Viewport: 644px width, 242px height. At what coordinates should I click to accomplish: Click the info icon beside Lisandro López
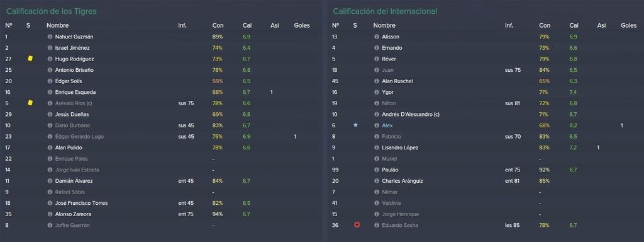tap(377, 147)
